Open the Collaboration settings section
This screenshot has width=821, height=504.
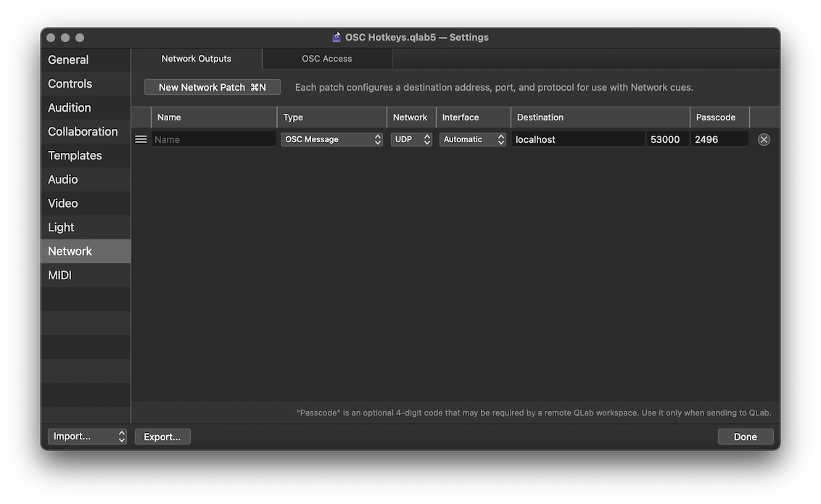click(x=83, y=132)
